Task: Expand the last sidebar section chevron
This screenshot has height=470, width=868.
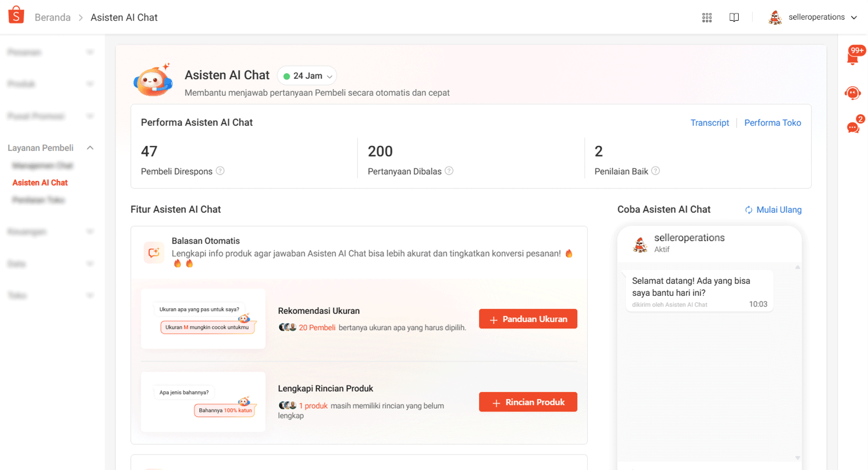Action: click(x=90, y=295)
